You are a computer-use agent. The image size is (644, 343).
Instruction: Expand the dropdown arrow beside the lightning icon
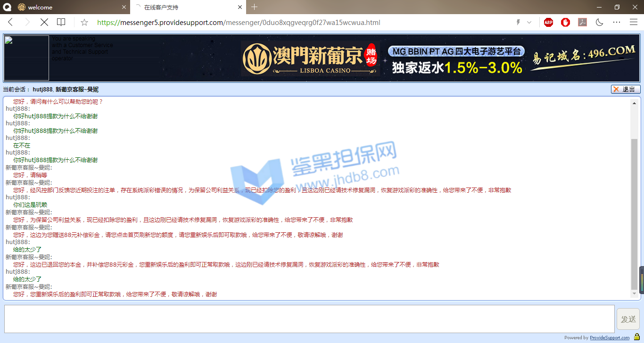point(529,22)
